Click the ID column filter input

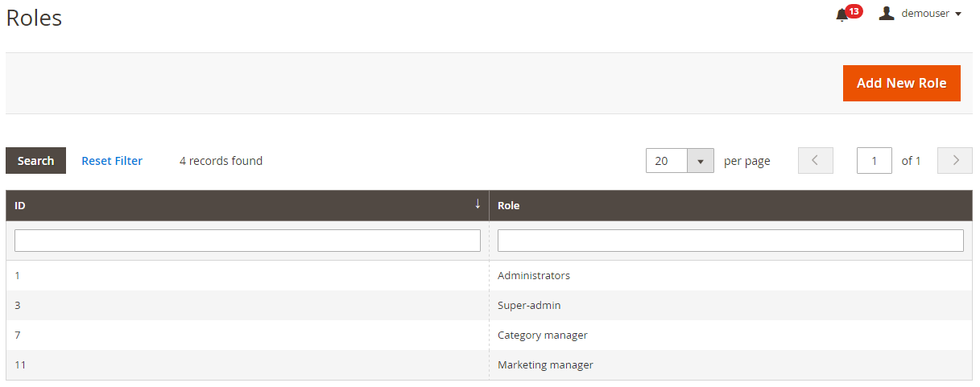point(247,241)
